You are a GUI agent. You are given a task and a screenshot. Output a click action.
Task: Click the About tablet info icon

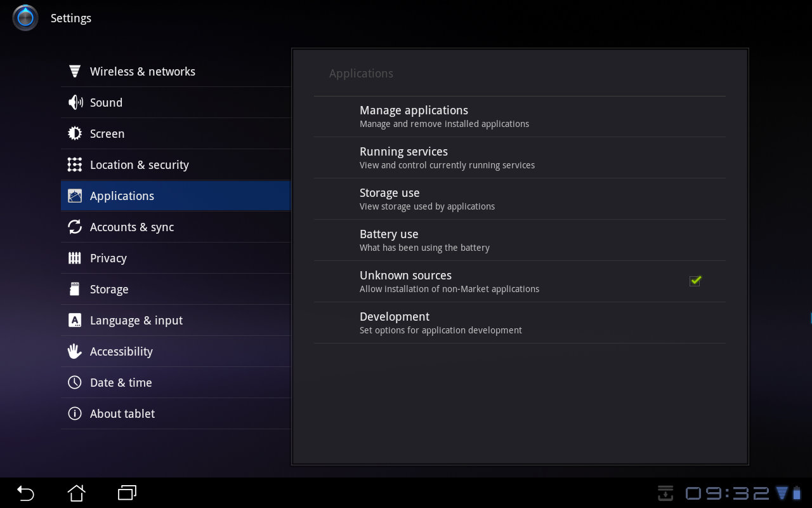(x=75, y=413)
